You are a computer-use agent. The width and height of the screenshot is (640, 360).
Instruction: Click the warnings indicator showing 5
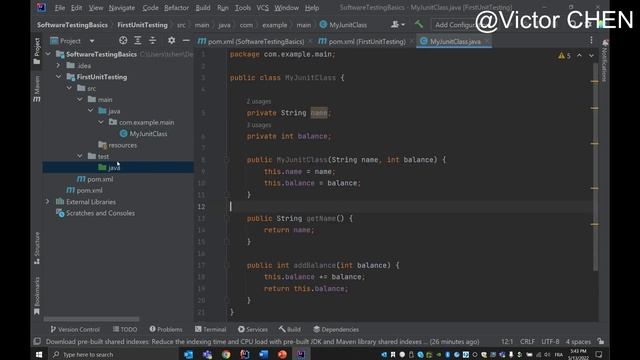[x=564, y=56]
